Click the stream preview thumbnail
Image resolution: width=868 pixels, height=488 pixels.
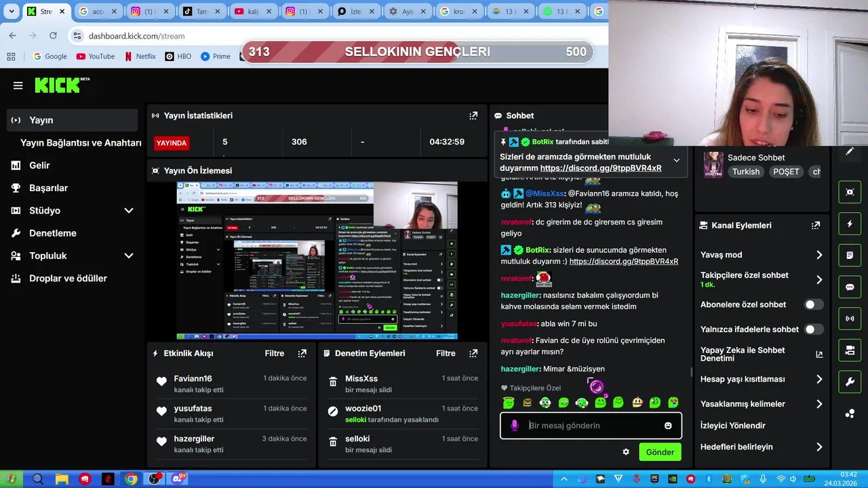[x=317, y=260]
